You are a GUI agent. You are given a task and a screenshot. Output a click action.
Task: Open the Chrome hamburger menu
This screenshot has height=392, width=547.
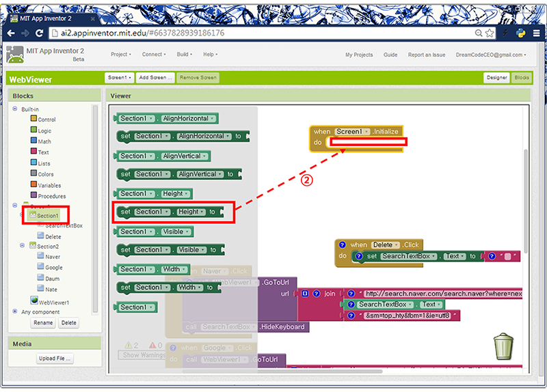536,33
